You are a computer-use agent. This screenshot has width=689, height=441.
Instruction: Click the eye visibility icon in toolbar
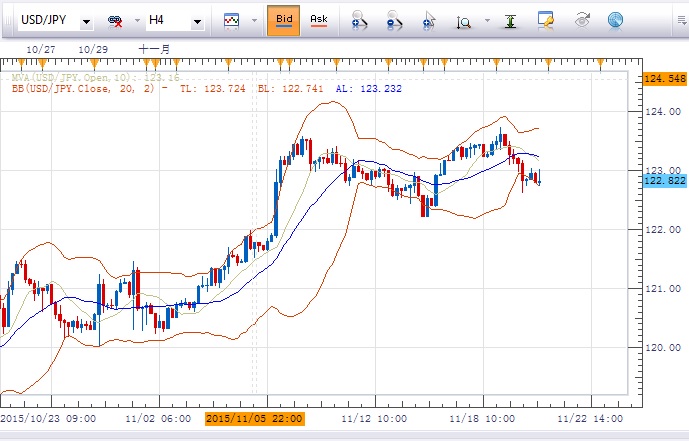pos(581,20)
